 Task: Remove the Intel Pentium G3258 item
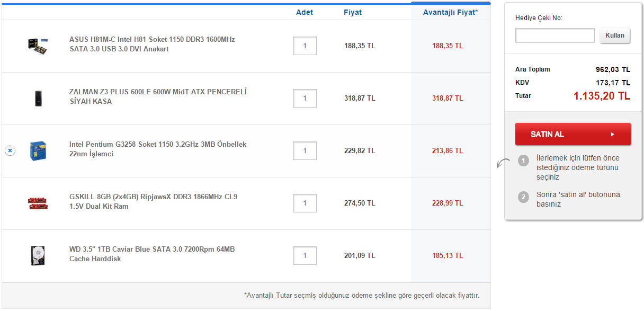tap(10, 151)
